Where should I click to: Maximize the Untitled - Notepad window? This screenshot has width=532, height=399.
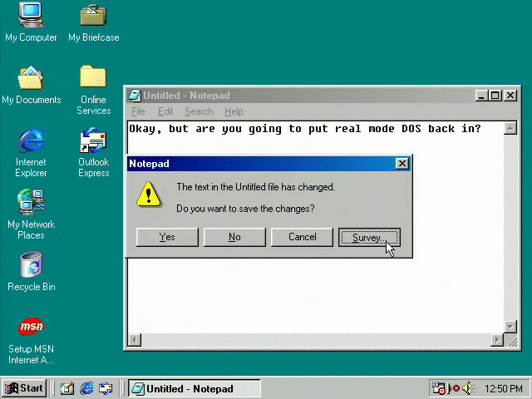pos(495,96)
